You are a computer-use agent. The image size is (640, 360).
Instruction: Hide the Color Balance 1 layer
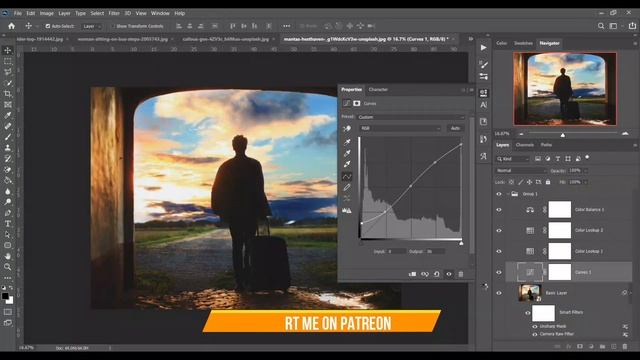coord(499,210)
